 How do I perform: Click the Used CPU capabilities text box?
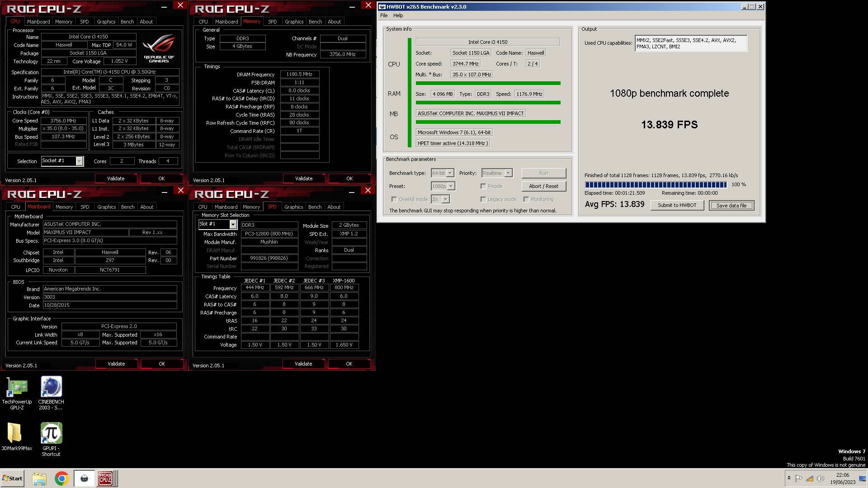691,43
